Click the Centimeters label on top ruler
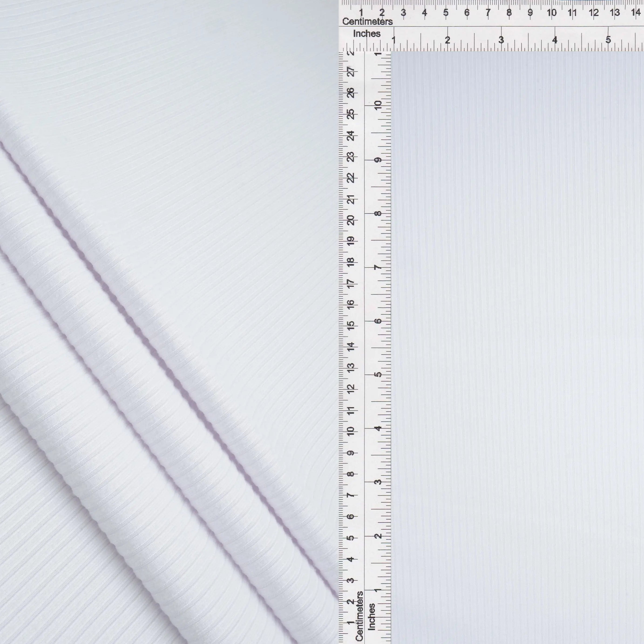The height and width of the screenshot is (644, 644). 367,21
